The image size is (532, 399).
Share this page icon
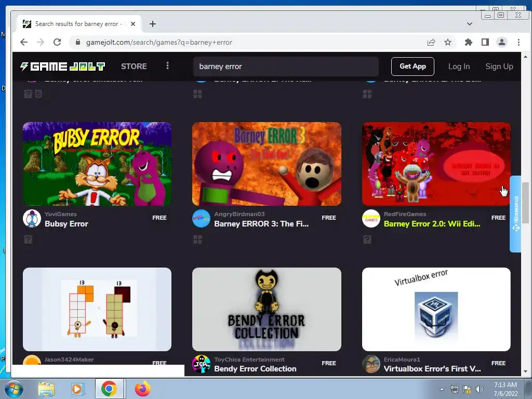[x=431, y=42]
